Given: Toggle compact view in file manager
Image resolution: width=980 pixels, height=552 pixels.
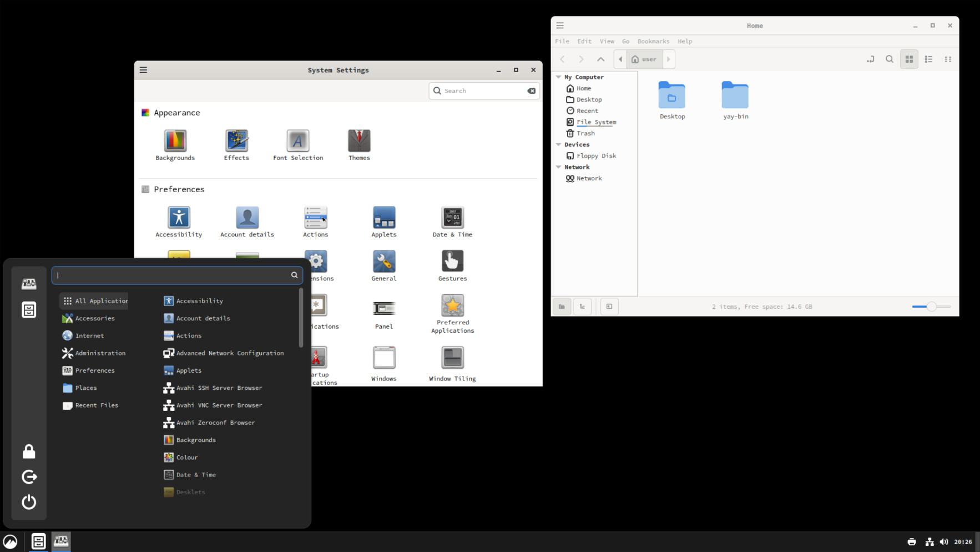Looking at the screenshot, I should (x=948, y=59).
